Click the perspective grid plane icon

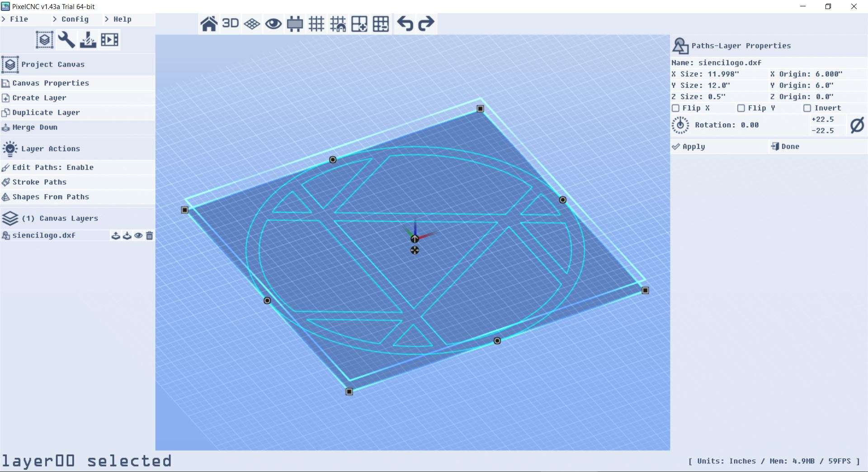click(x=252, y=24)
